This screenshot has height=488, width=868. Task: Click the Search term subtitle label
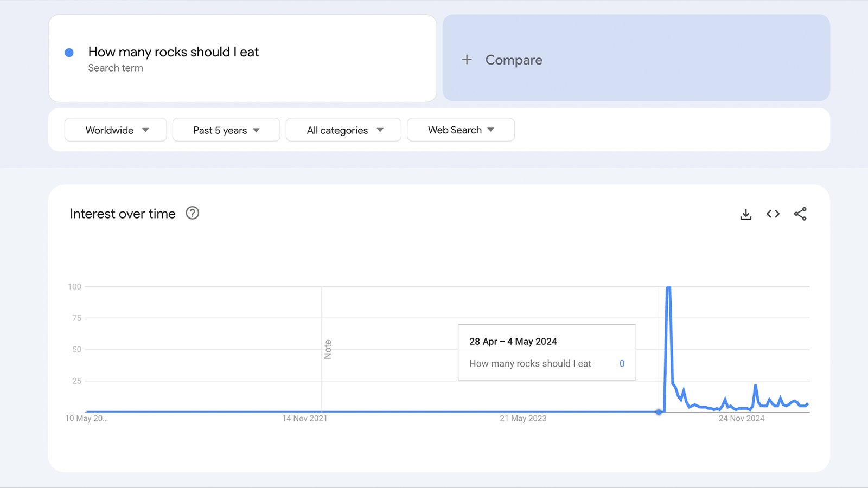tap(116, 68)
